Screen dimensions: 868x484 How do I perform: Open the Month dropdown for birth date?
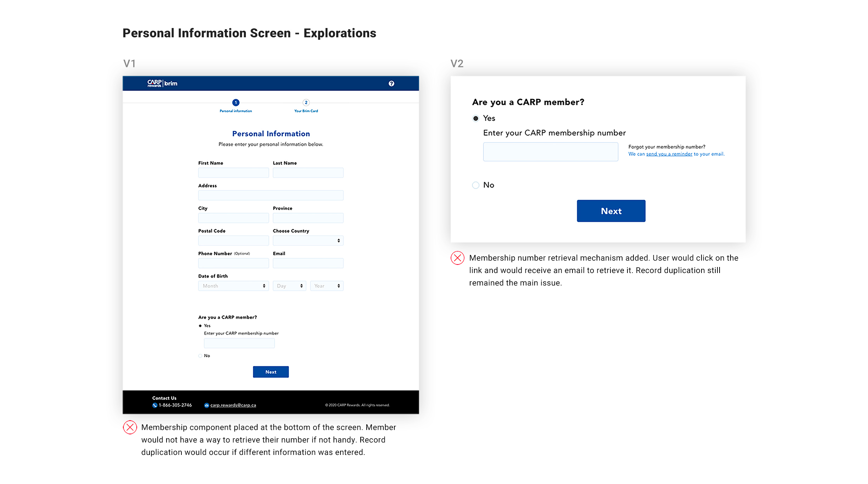(233, 286)
